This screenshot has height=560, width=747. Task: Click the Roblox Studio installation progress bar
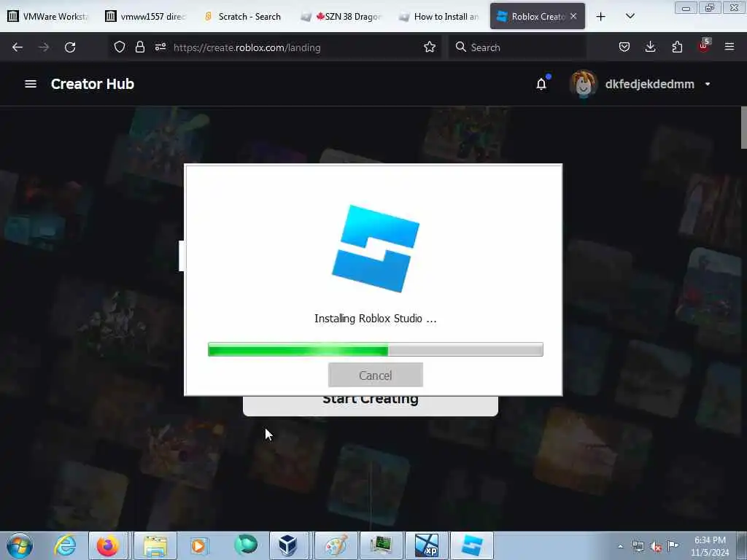click(x=376, y=349)
